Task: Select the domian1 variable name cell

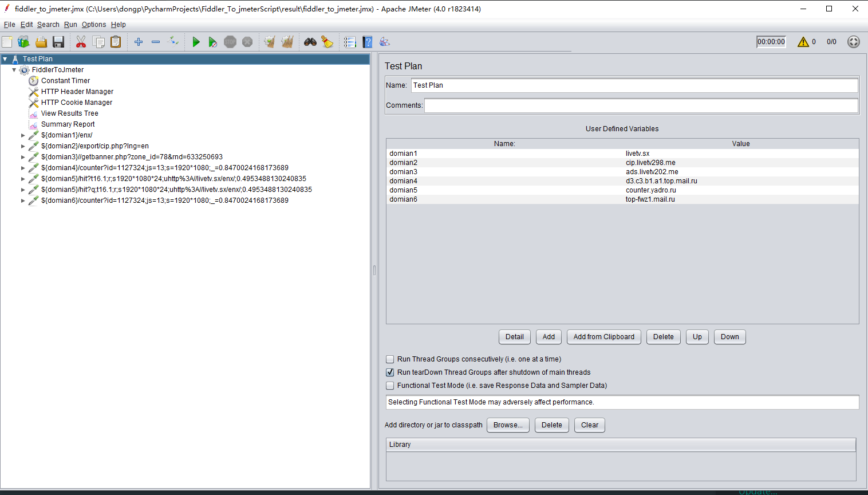Action: coord(504,154)
